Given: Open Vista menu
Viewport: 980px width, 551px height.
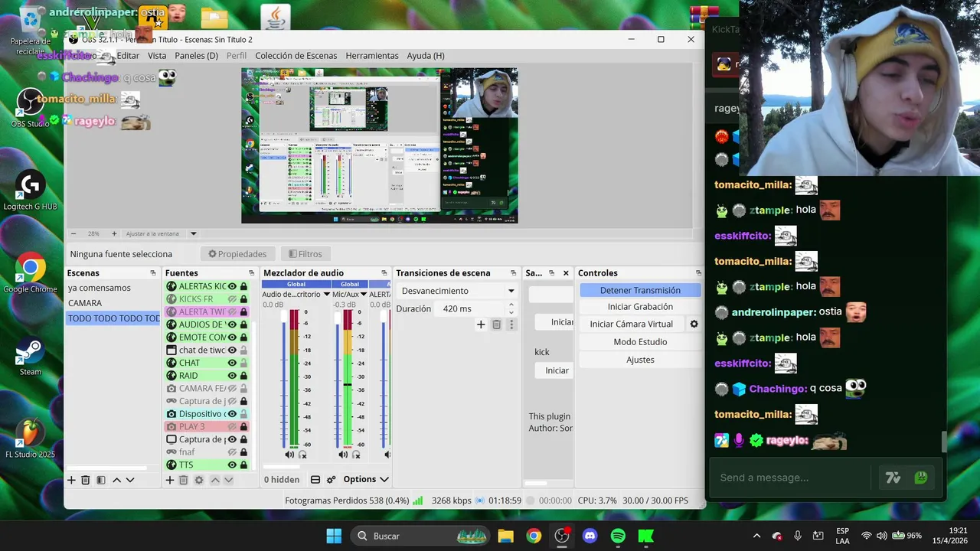Looking at the screenshot, I should coord(157,56).
